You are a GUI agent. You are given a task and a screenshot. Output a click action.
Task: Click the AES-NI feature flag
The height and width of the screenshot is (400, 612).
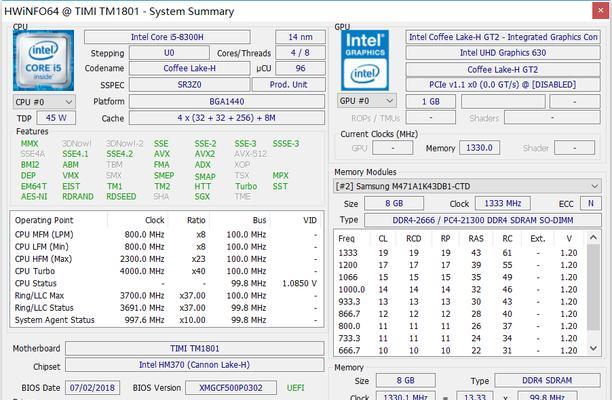point(34,197)
